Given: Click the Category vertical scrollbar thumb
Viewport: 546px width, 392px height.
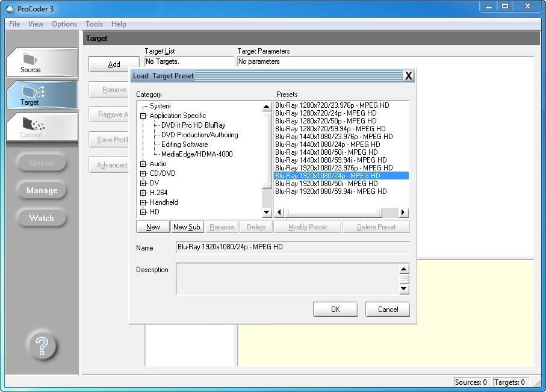Looking at the screenshot, I should point(267,150).
